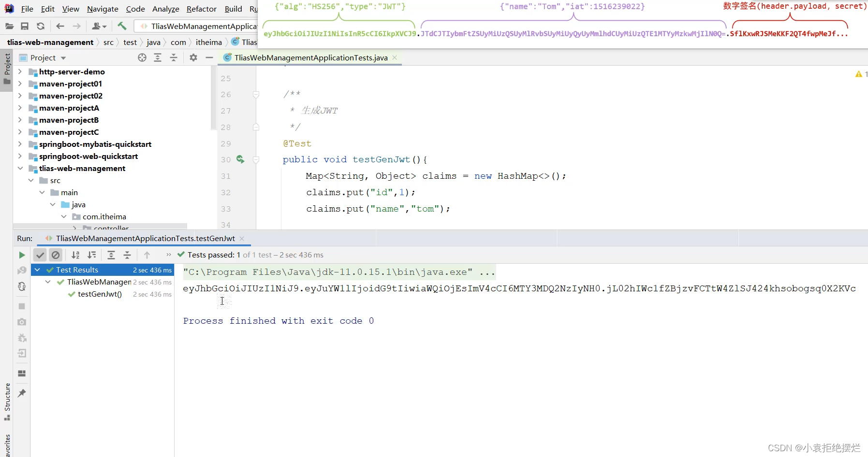
Task: Click the Open folder icon in main toolbar
Action: pos(9,26)
